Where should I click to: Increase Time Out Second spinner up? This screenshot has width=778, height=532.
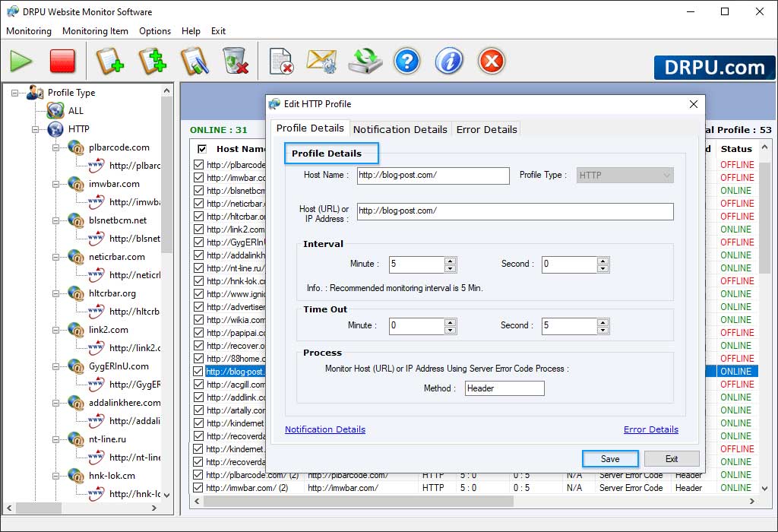coord(602,322)
